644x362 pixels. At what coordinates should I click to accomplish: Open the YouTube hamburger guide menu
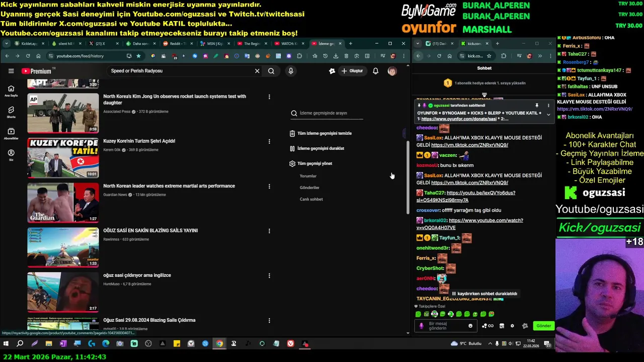click(11, 71)
